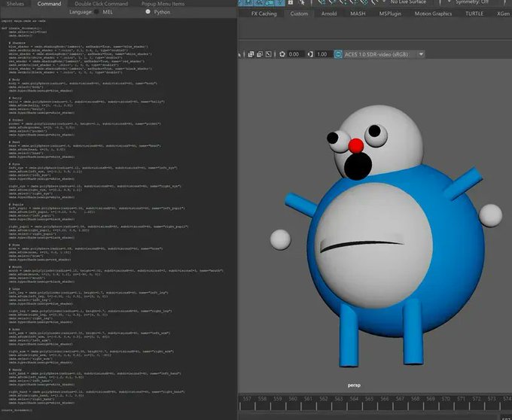Open the Symmetry: Off dropdown
This screenshot has height=420, width=512.
(x=472, y=2)
